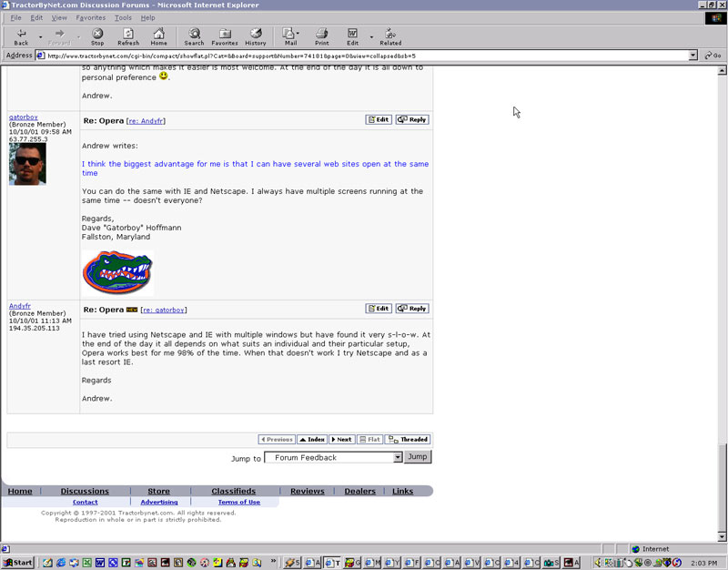
Task: Go to browser Home page icon
Action: pos(158,36)
